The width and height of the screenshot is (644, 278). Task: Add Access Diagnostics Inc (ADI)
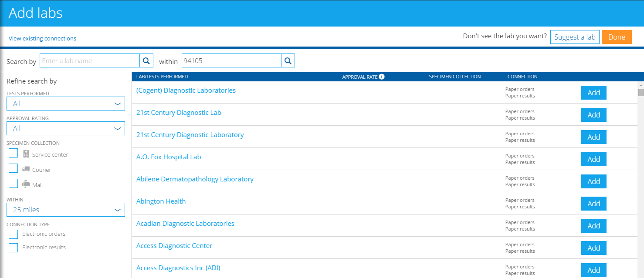pyautogui.click(x=593, y=270)
